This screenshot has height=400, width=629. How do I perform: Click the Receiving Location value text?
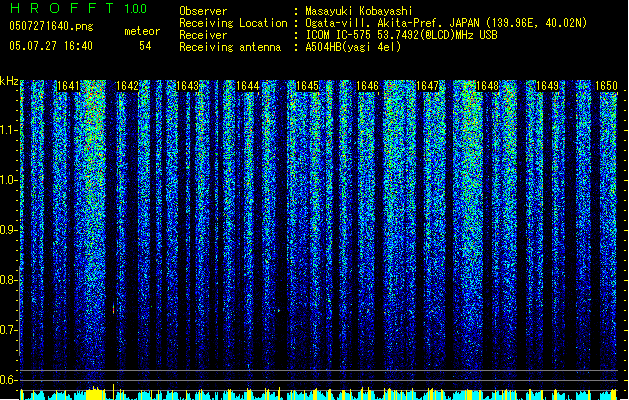[x=446, y=23]
